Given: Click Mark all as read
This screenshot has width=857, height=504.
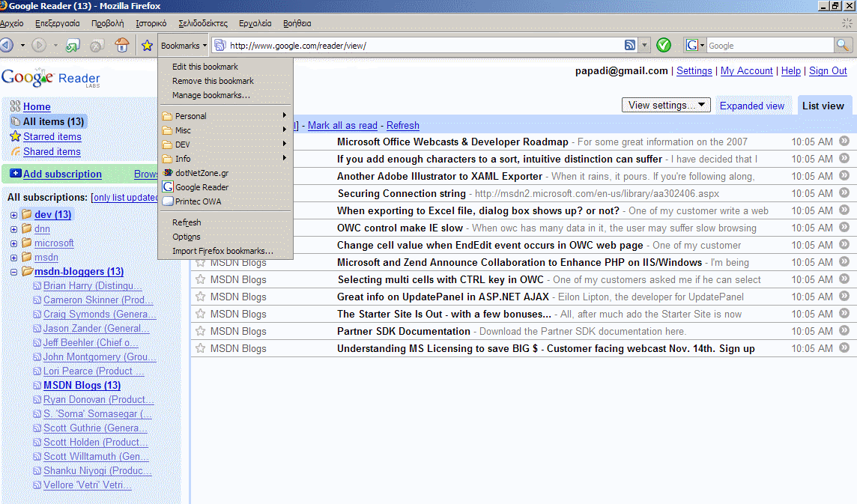Looking at the screenshot, I should click(342, 125).
